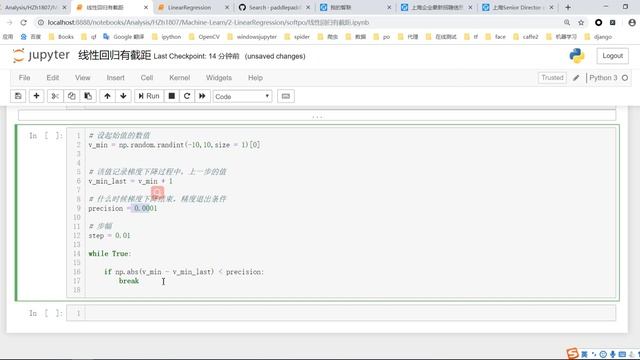Open the Cell menu
Viewport: 640px width, 360px height.
[x=147, y=78]
